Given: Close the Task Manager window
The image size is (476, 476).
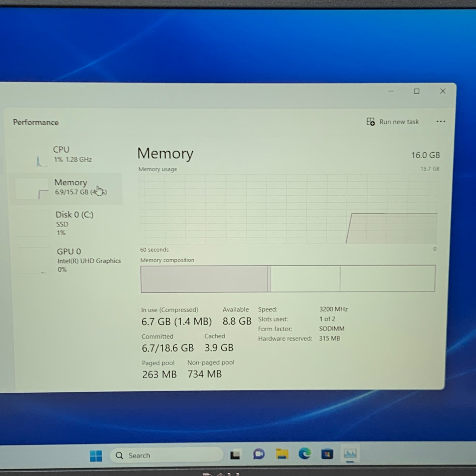Looking at the screenshot, I should click(443, 91).
